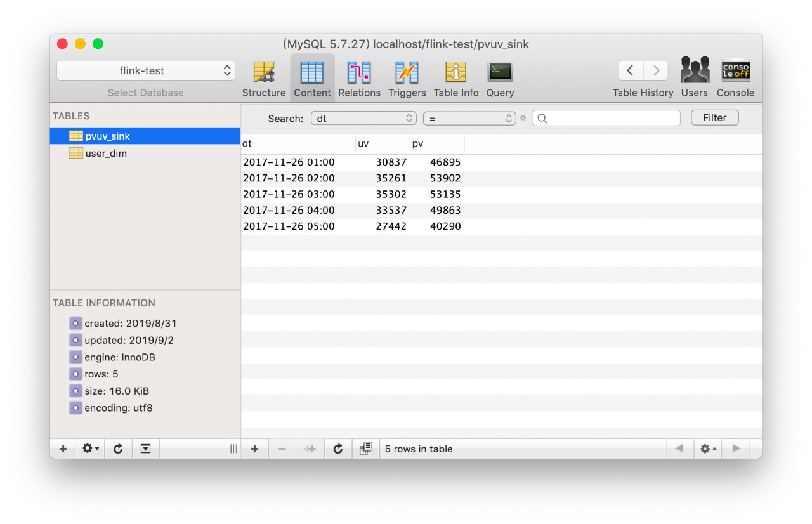Image resolution: width=812 pixels, height=524 pixels.
Task: Open the dt search field dropdown
Action: click(363, 118)
